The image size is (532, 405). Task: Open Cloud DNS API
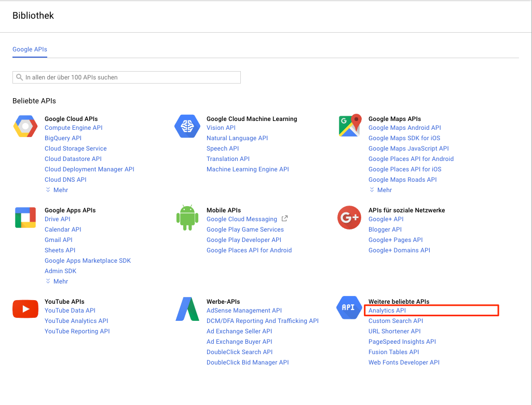[65, 180]
